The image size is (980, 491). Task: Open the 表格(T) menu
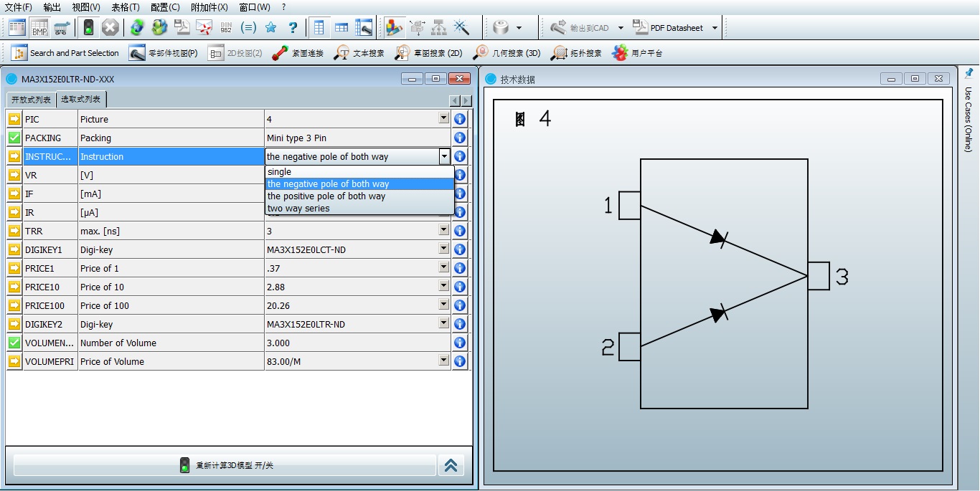pyautogui.click(x=126, y=7)
